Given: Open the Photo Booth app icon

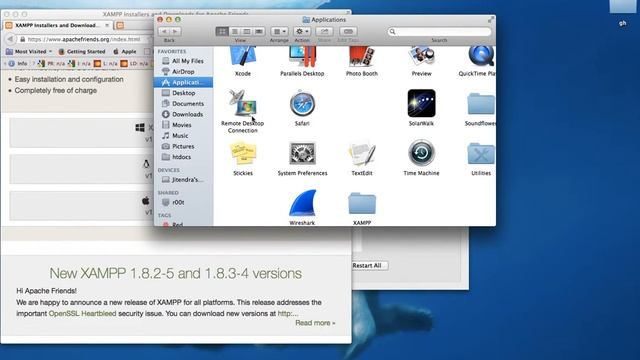Looking at the screenshot, I should (362, 56).
